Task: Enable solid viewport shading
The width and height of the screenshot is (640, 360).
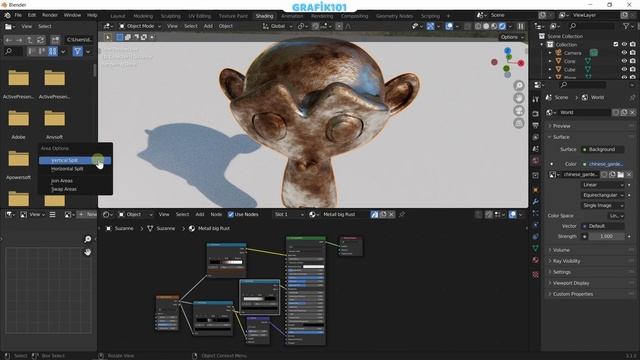Action: coord(486,26)
